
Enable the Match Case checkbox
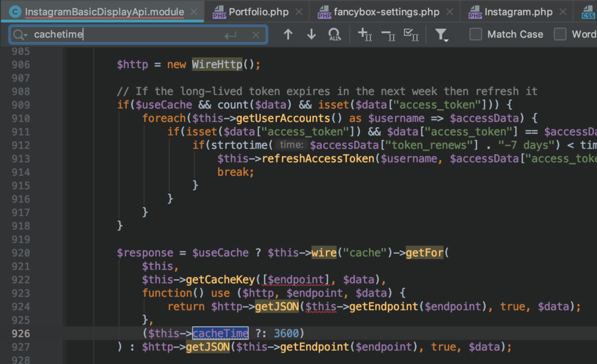[x=476, y=35]
